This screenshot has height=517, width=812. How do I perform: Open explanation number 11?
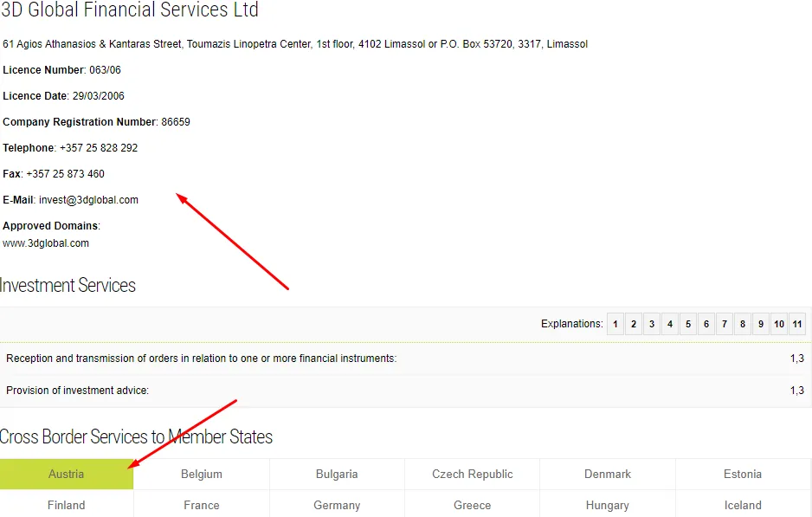point(797,324)
